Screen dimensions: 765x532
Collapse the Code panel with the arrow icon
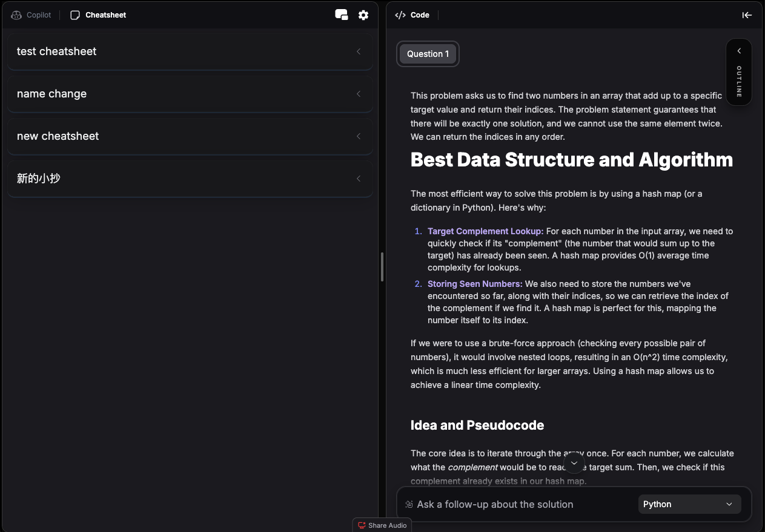(x=747, y=15)
